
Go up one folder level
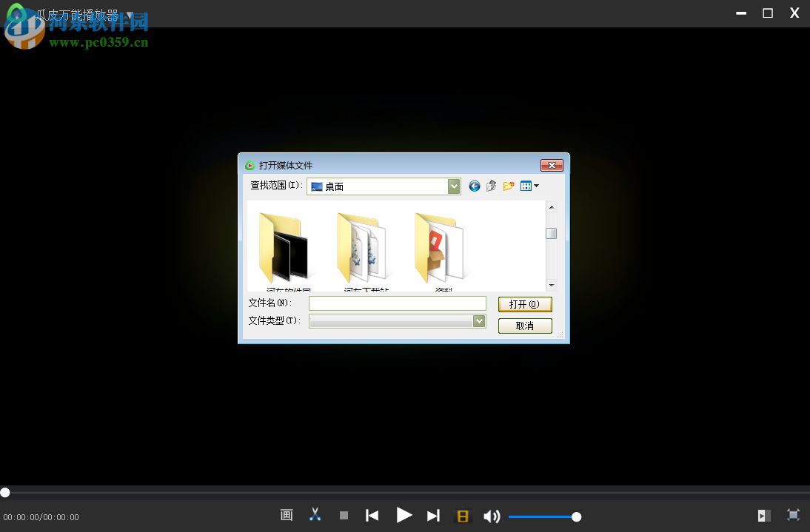[492, 186]
